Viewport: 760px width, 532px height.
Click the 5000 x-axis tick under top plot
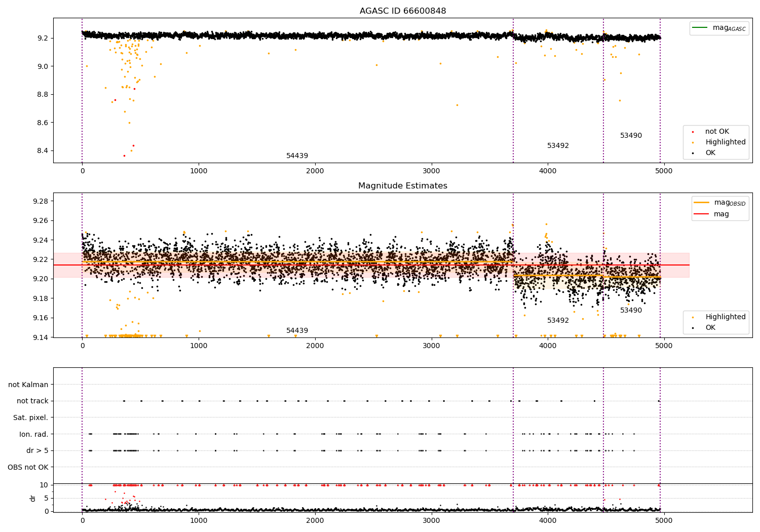coord(664,171)
